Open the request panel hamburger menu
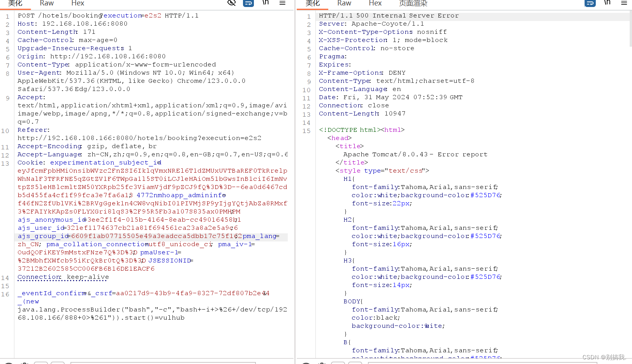Viewport: 632px width, 364px height. point(283,3)
